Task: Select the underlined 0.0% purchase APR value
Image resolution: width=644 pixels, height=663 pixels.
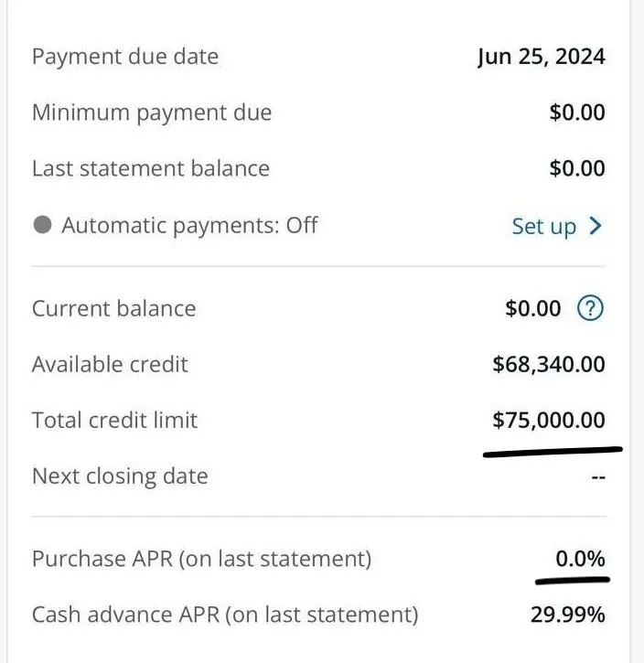Action: point(580,559)
